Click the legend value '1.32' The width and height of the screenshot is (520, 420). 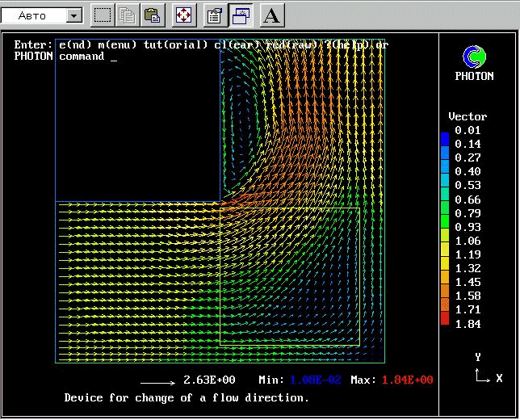point(468,268)
